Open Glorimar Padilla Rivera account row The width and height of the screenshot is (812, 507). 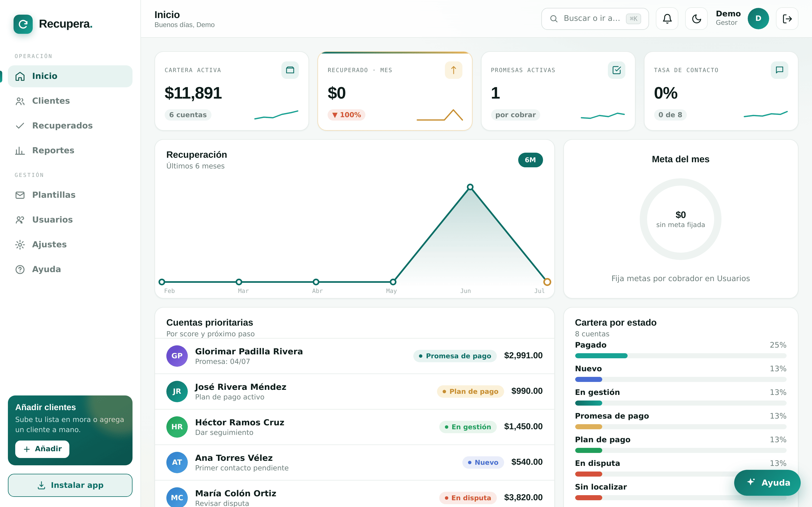pos(354,356)
